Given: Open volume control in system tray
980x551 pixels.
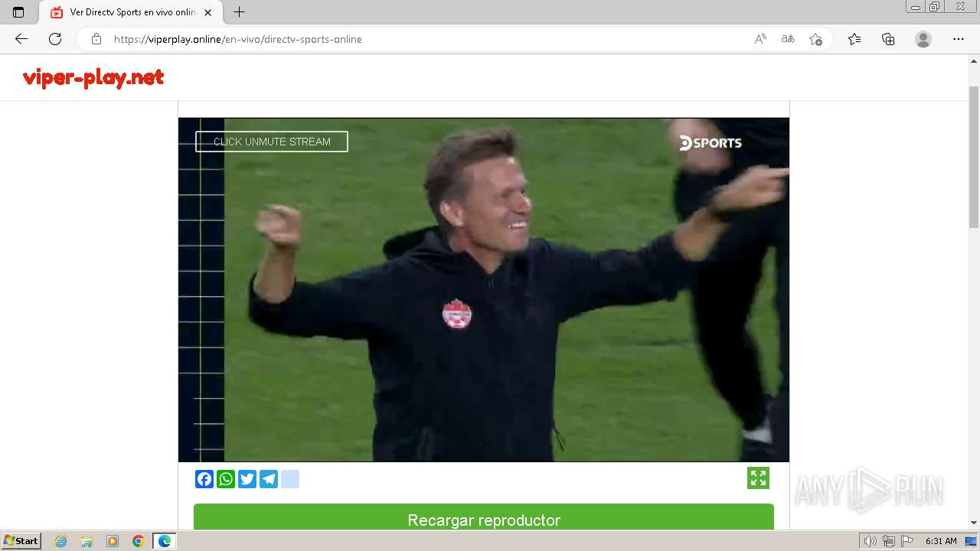Looking at the screenshot, I should pyautogui.click(x=871, y=541).
